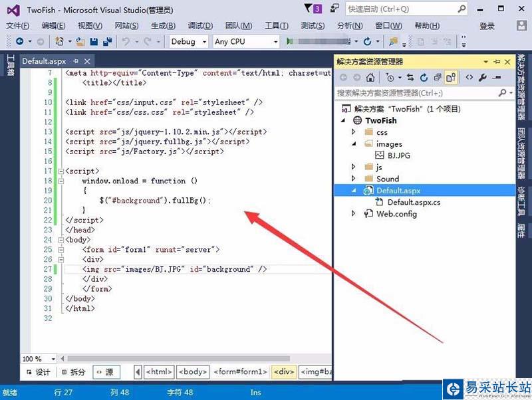Image resolution: width=532 pixels, height=400 pixels.
Task: Select Default.aspx.cs in Solution Explorer
Action: [414, 203]
